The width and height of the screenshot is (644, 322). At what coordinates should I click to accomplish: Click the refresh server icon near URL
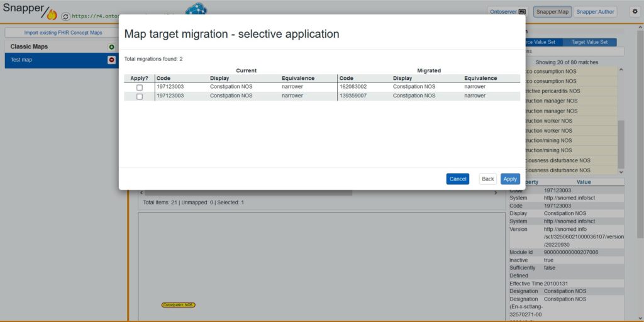click(x=65, y=16)
